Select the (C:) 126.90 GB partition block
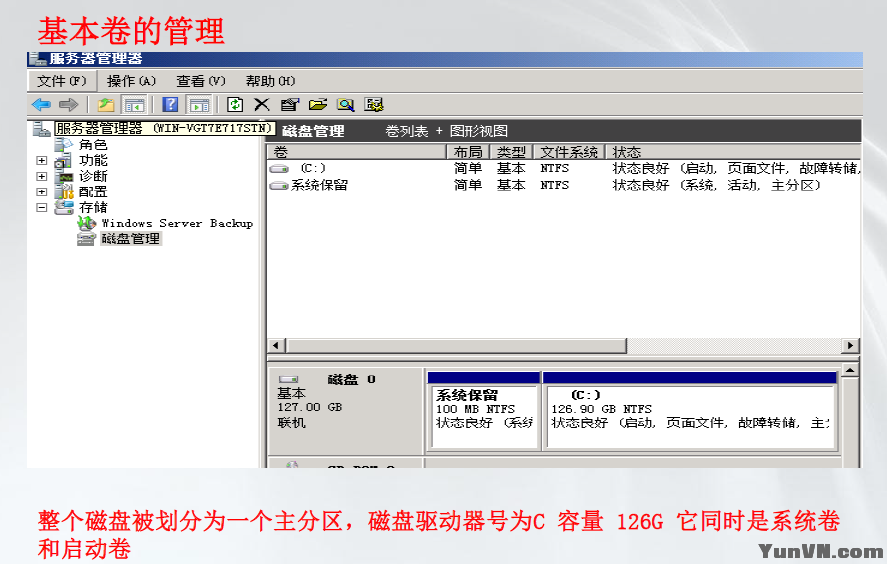This screenshot has height=564, width=887. [x=690, y=411]
